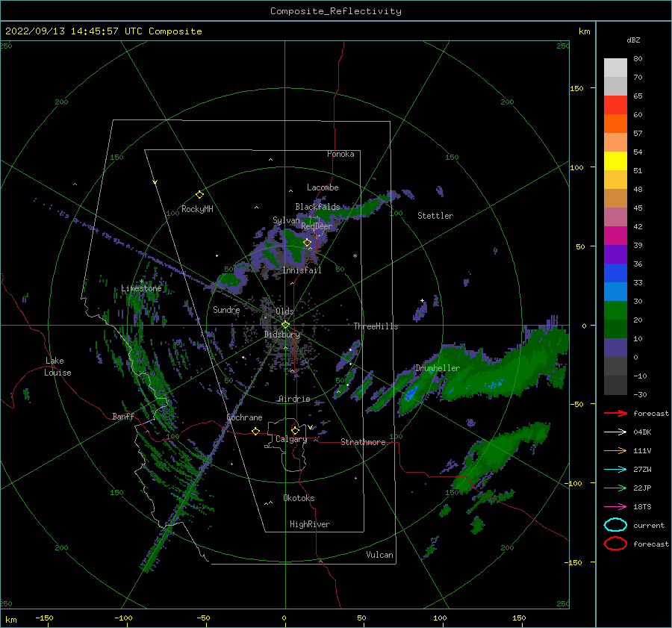Click the yellow diamond marker near RedDeer
This screenshot has height=628, width=672.
tap(307, 243)
